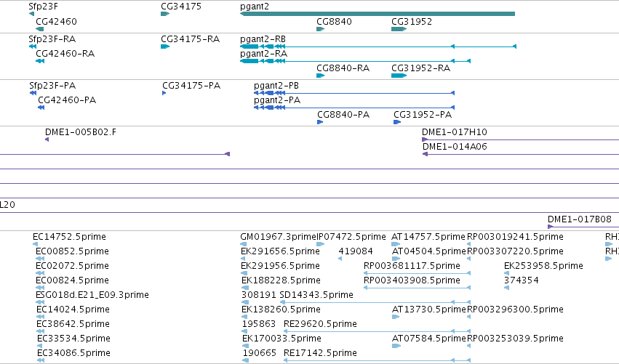
Task: Select the pgant2-PB coding sequence
Action: point(354,93)
